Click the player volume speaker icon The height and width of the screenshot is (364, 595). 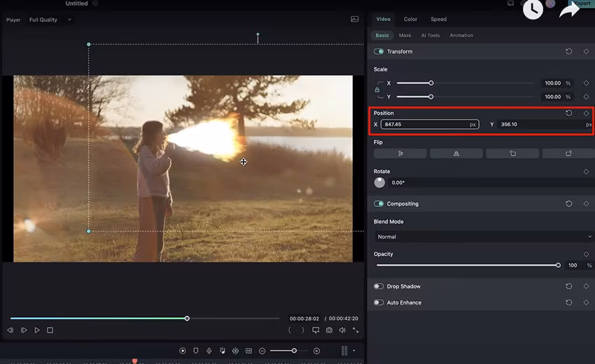pyautogui.click(x=342, y=330)
